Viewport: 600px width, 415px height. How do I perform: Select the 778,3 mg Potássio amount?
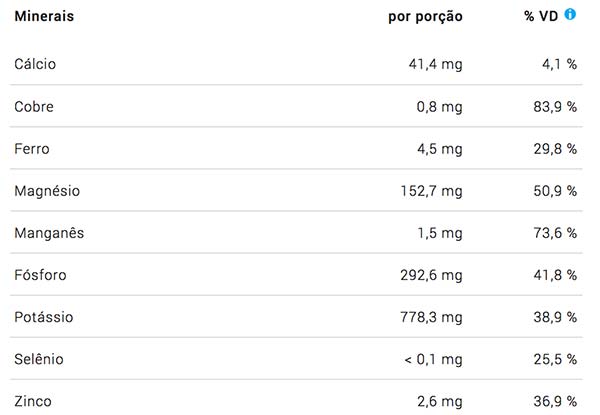click(432, 317)
